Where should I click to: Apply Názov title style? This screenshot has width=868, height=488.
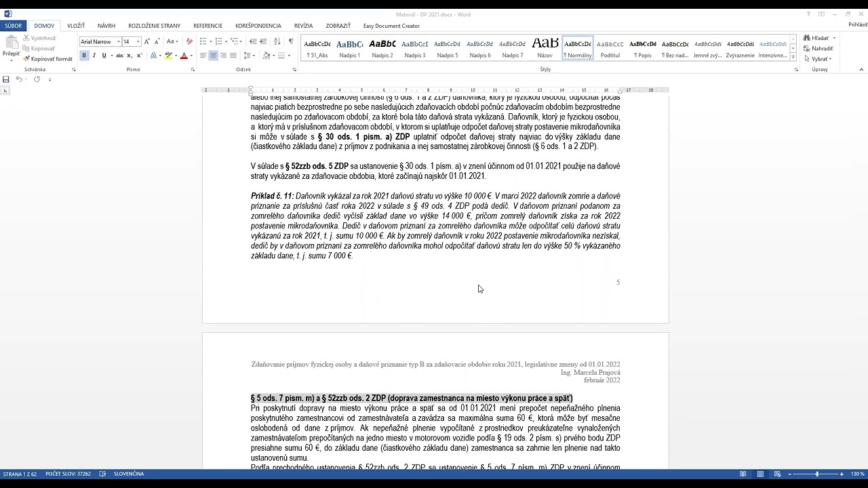pyautogui.click(x=545, y=47)
